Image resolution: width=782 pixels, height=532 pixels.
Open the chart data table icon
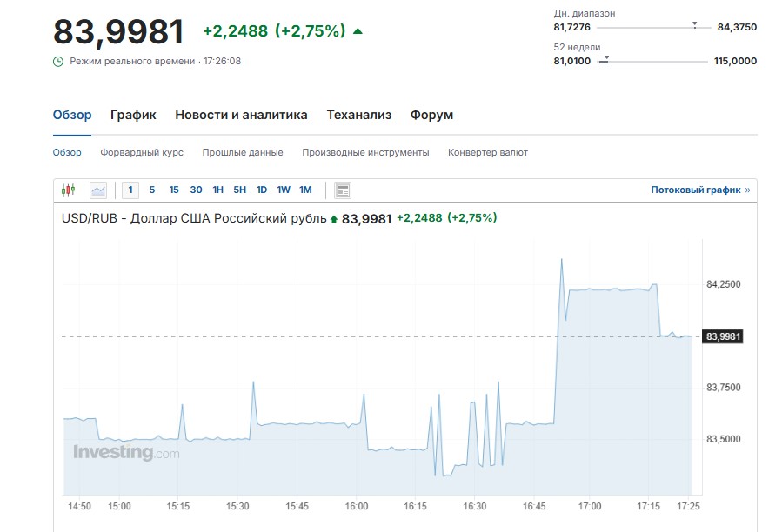pyautogui.click(x=343, y=190)
